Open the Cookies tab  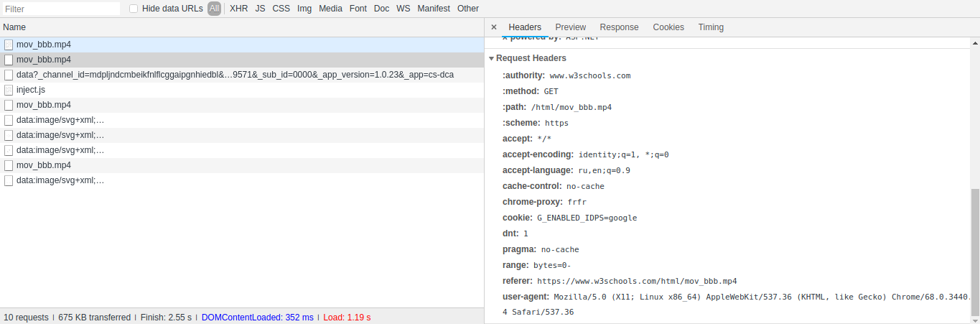click(668, 27)
